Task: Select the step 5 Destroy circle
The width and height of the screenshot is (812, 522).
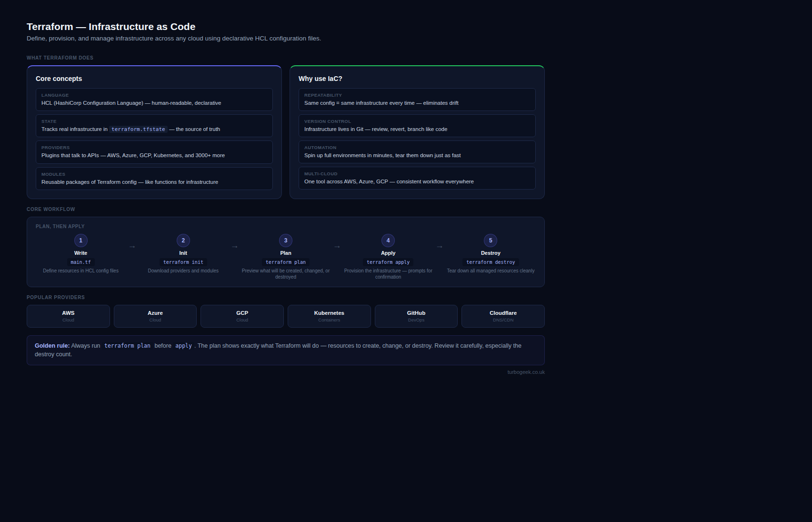Action: [491, 241]
